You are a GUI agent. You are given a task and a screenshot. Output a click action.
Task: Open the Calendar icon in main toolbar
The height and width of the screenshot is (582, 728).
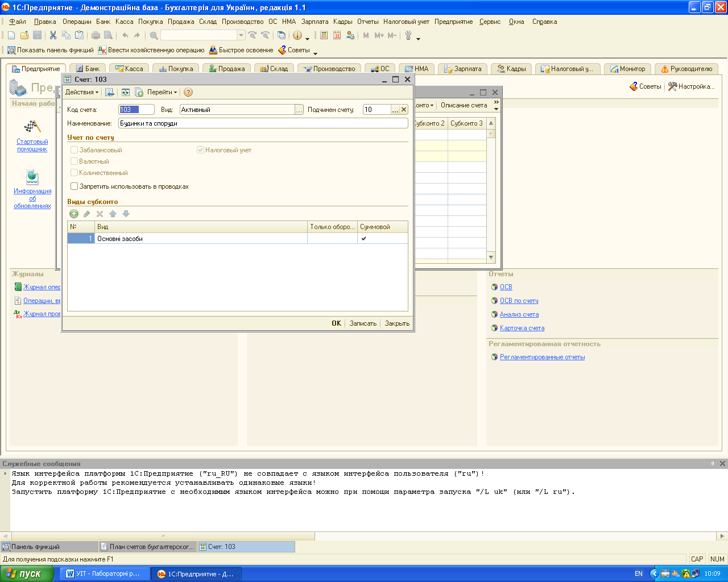(337, 35)
